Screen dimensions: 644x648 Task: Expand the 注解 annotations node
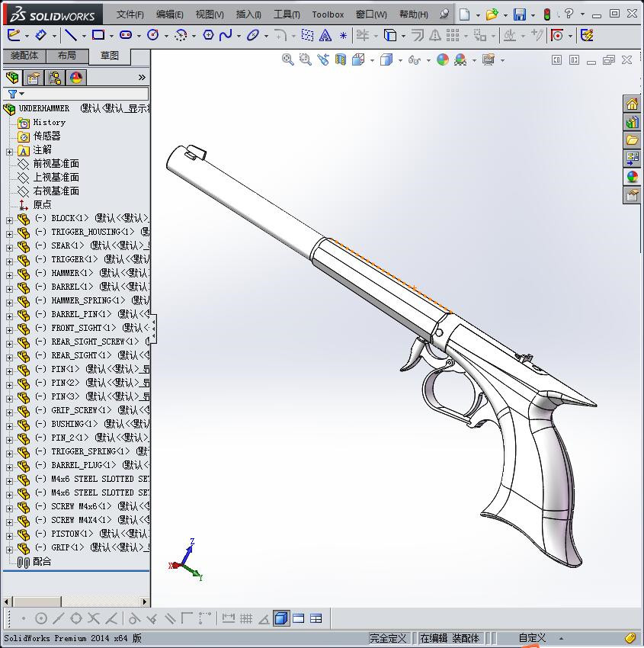coord(9,152)
